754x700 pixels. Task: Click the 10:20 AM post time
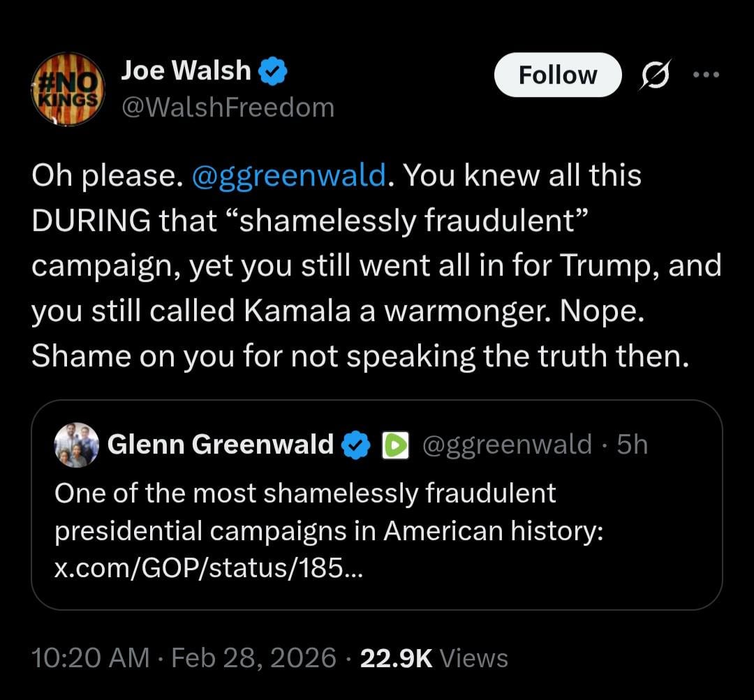pos(91,657)
